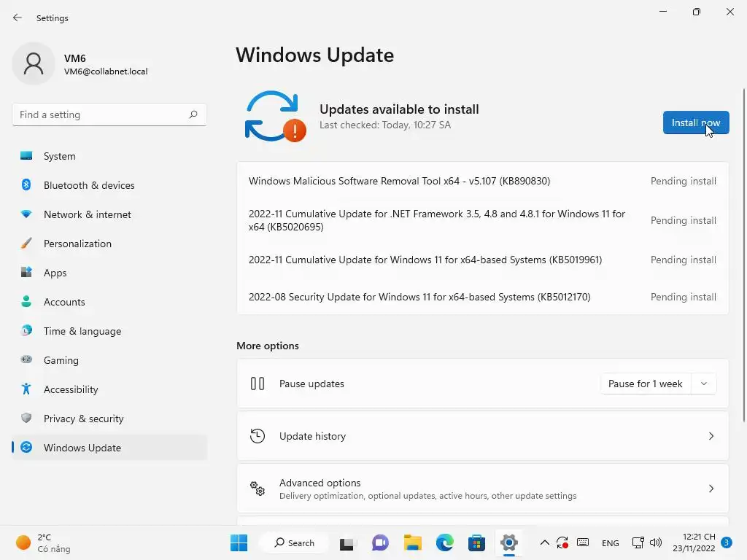
Task: Open the Chat app from the taskbar
Action: click(x=380, y=542)
